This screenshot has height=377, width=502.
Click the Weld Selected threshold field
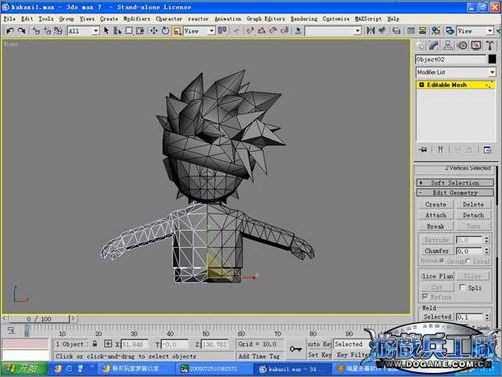pyautogui.click(x=470, y=317)
